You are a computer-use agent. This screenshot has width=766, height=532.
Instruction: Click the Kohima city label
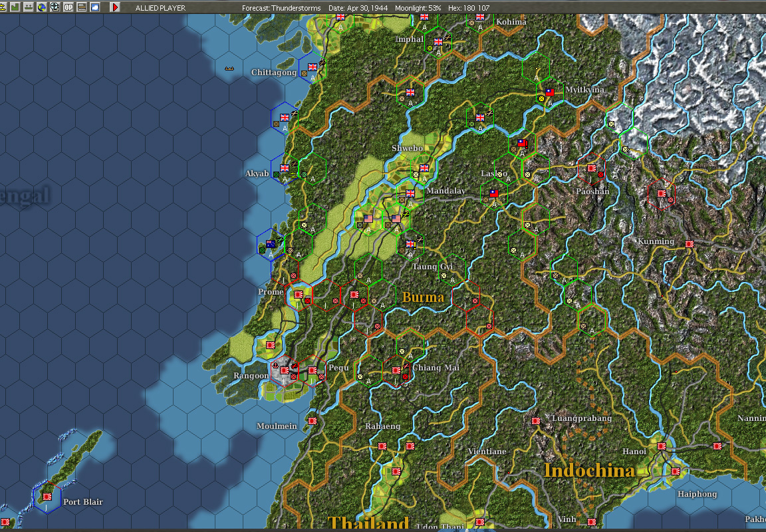click(511, 22)
